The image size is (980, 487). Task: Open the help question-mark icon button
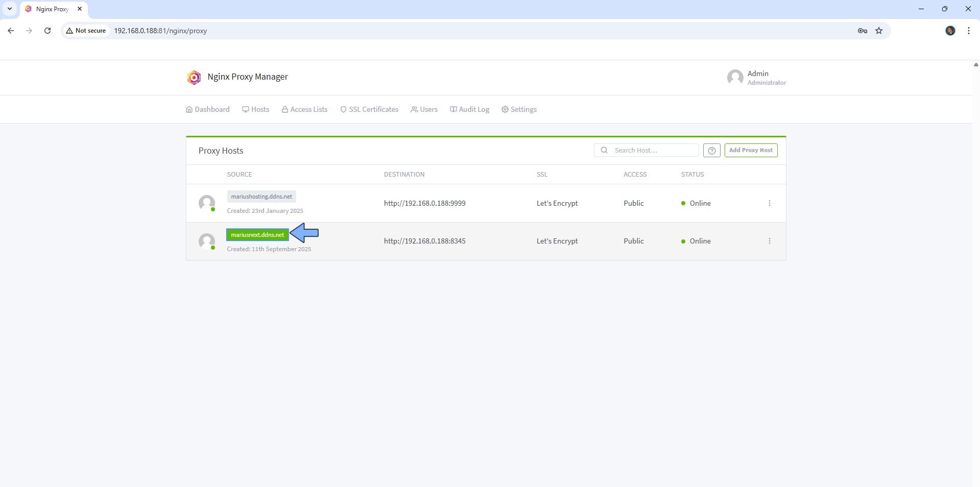(711, 151)
